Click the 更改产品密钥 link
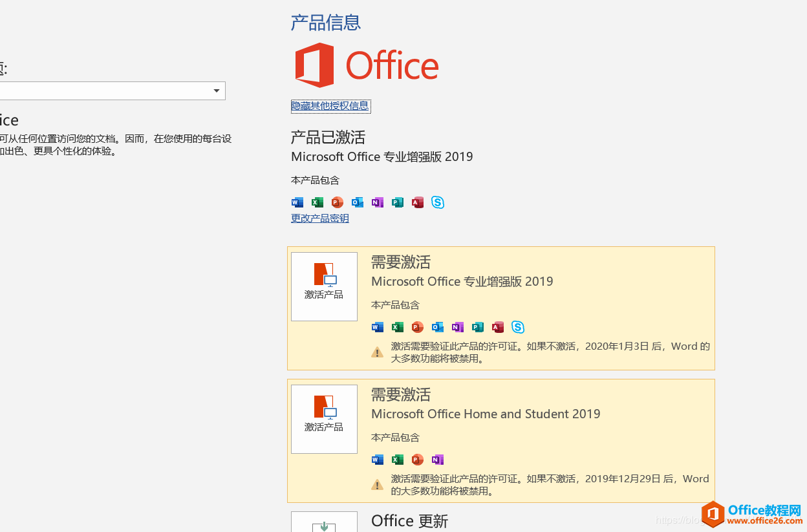Viewport: 807px width, 532px height. [320, 218]
